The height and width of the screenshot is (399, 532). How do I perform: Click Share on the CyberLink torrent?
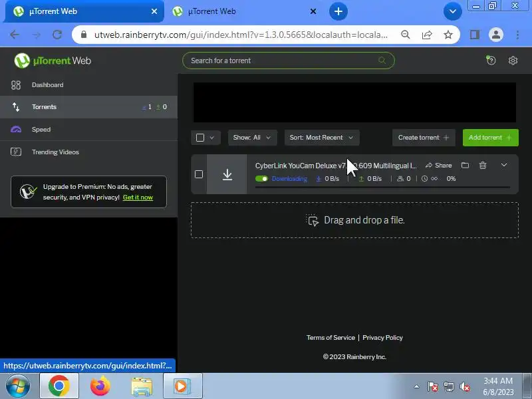pyautogui.click(x=439, y=165)
